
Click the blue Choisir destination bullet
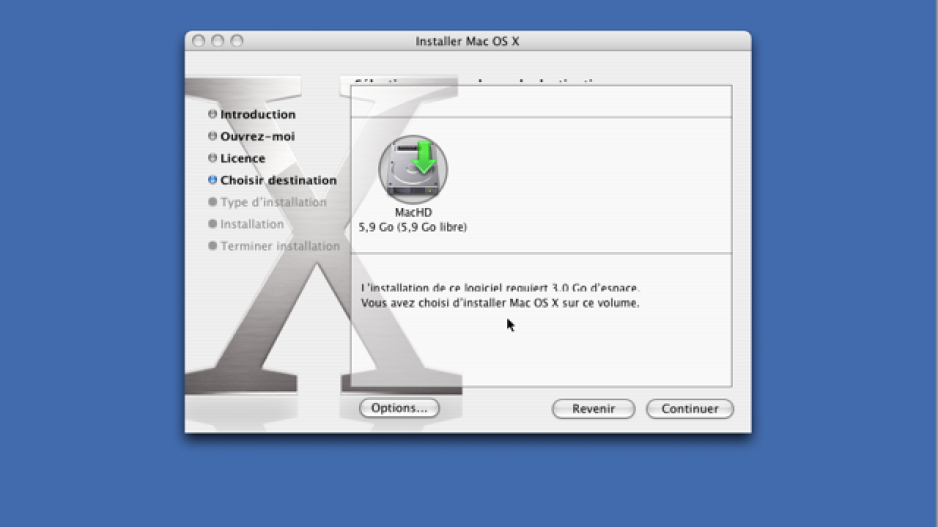point(212,179)
